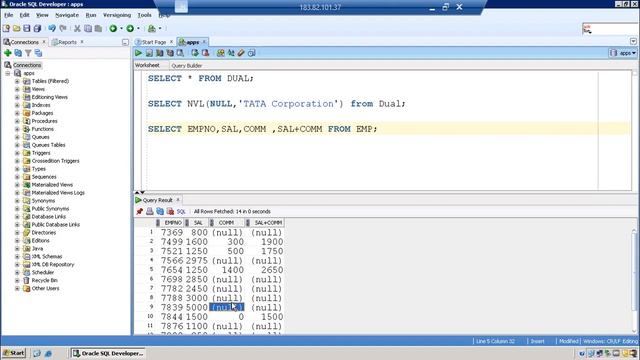Click the Undo arrow icon
640x360 pixels.
point(52,28)
